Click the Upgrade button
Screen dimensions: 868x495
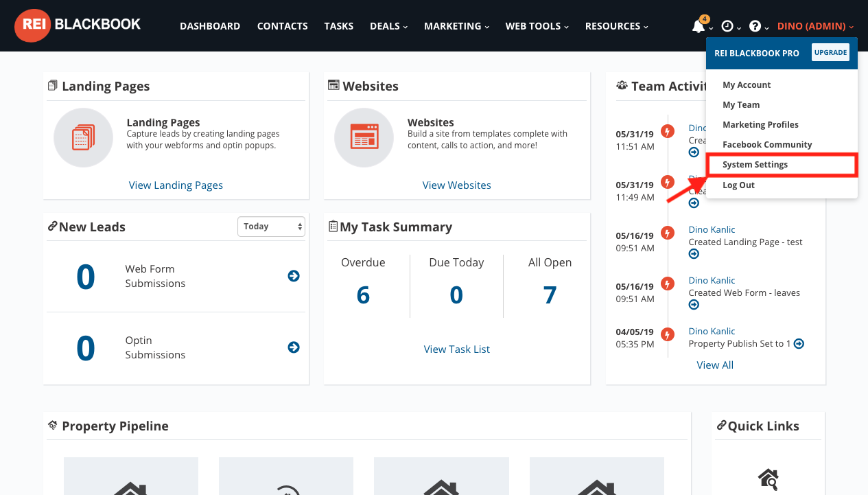pos(830,53)
